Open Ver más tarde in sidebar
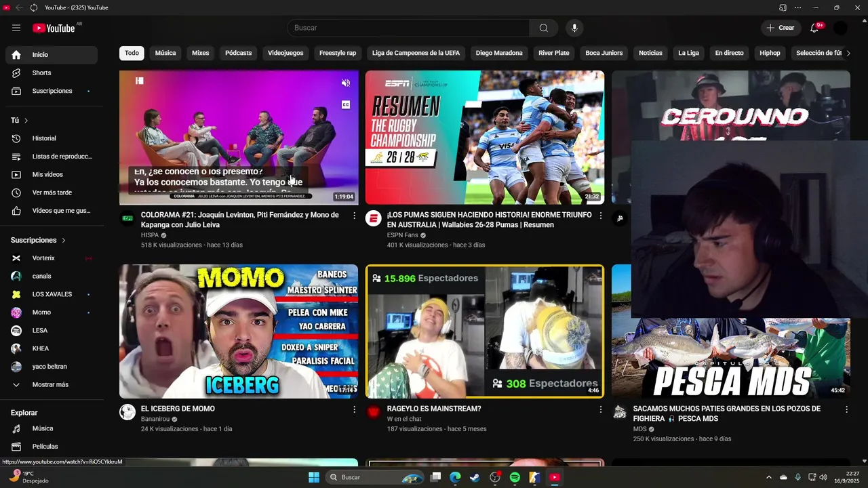Viewport: 868px width, 488px height. 52,192
